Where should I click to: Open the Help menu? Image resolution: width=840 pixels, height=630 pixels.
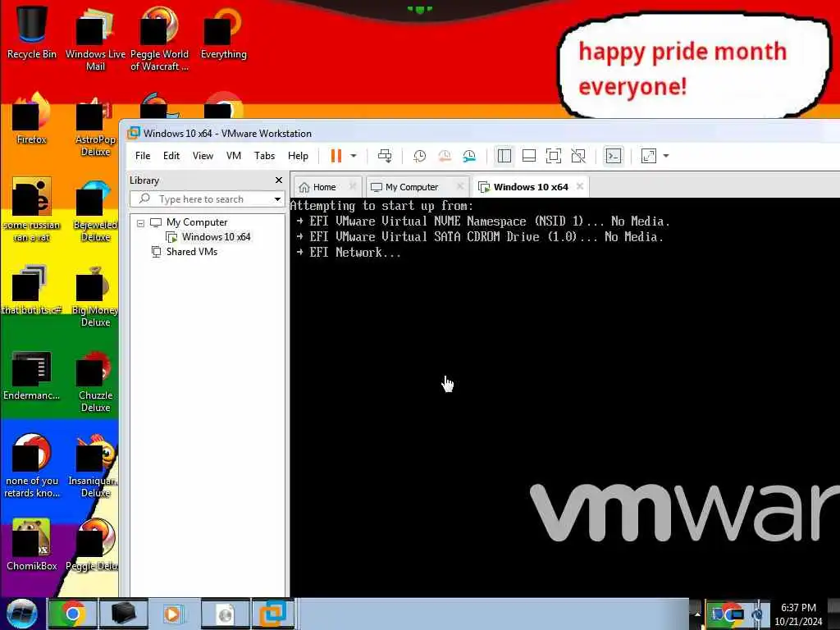tap(298, 156)
